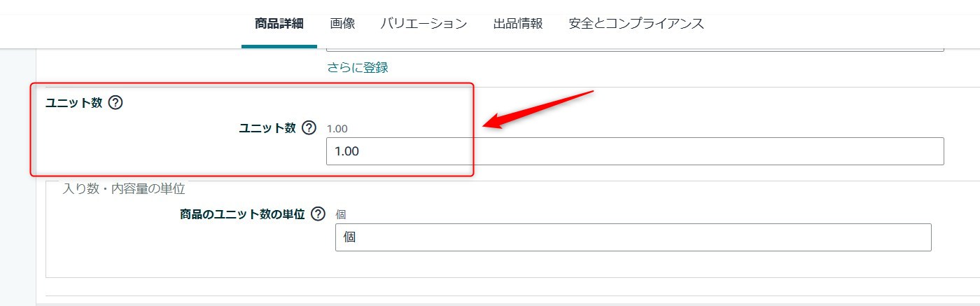The height and width of the screenshot is (306, 980).
Task: Open the 画像 tab
Action: (342, 23)
